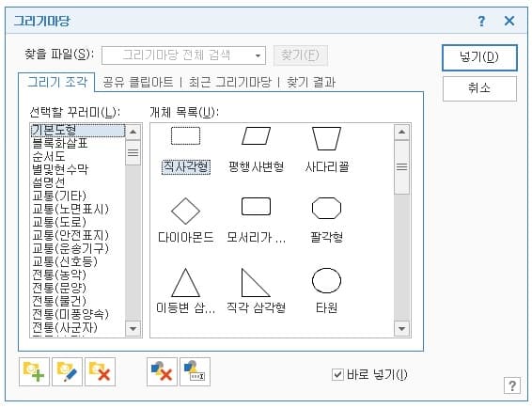Image resolution: width=532 pixels, height=408 pixels.
Task: Click bottom-right help question mark icon
Action: 512,385
